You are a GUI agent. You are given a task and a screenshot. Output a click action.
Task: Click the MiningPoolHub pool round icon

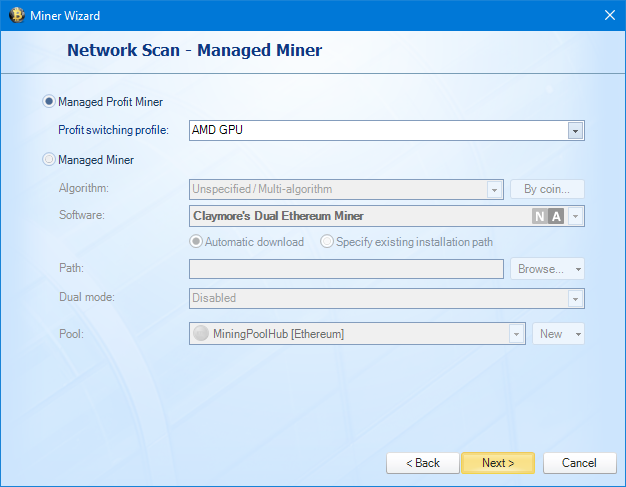tap(201, 333)
